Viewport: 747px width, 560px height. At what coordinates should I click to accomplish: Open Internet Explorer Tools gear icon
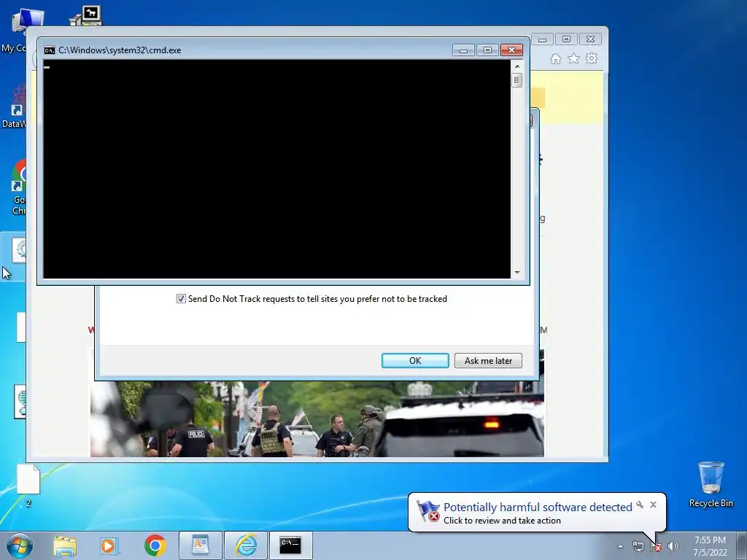click(x=592, y=58)
